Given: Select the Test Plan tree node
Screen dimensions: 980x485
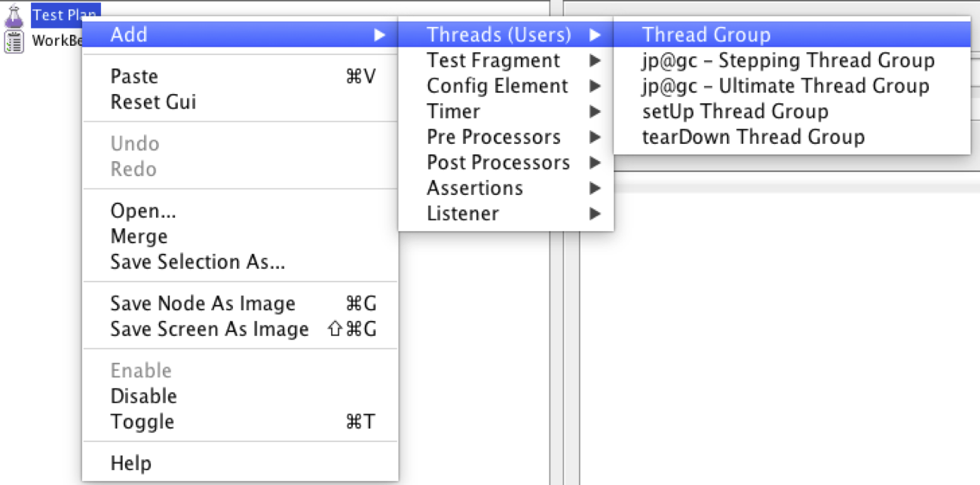Looking at the screenshot, I should 57,15.
